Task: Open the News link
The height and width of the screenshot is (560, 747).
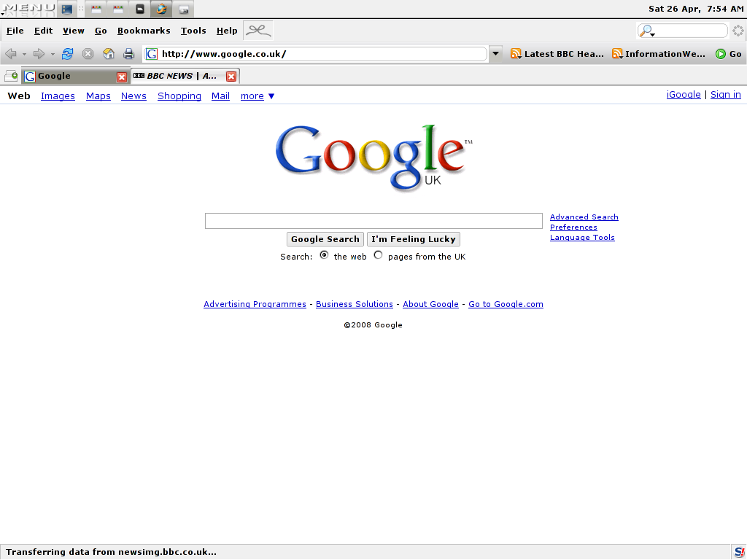Action: pyautogui.click(x=133, y=96)
